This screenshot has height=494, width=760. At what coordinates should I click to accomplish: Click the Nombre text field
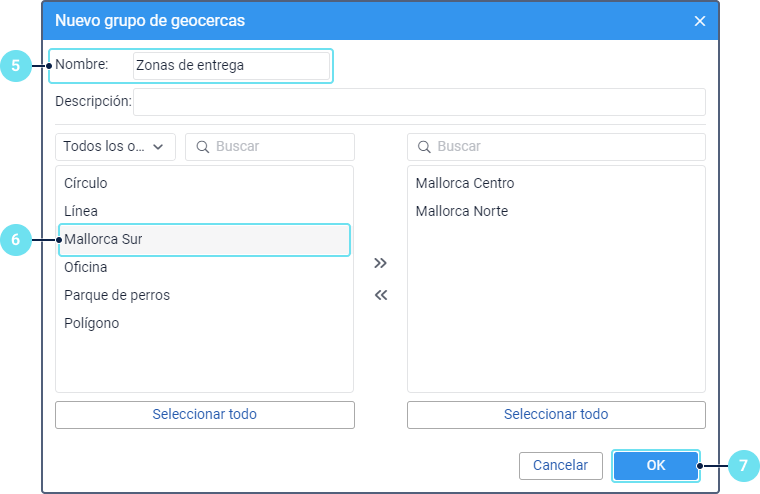point(231,66)
